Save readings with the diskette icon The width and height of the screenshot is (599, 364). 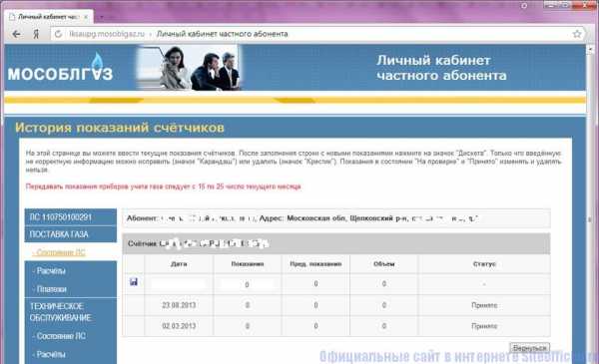click(134, 282)
